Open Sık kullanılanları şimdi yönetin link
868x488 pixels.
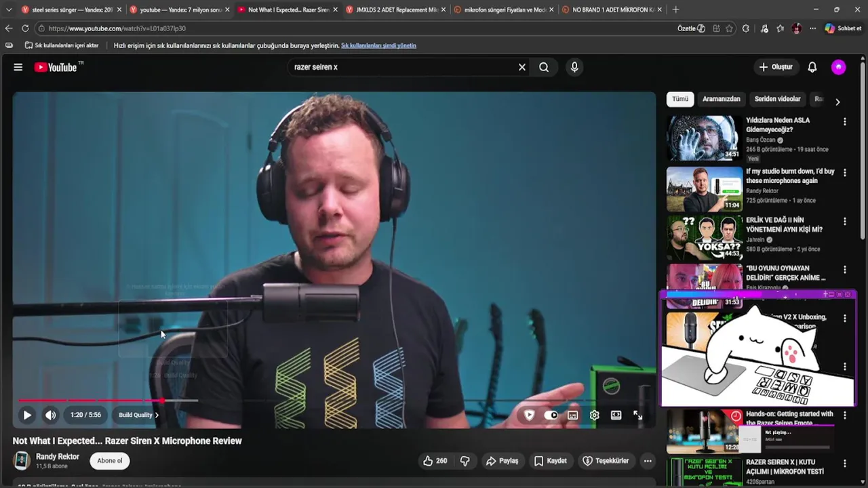[x=378, y=45]
